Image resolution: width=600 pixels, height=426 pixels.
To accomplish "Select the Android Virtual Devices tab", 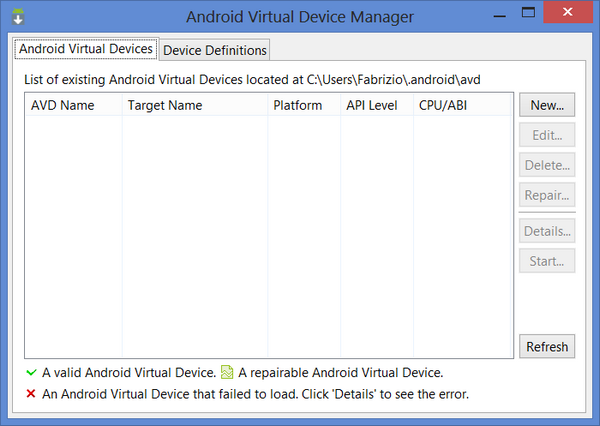I will pyautogui.click(x=86, y=48).
